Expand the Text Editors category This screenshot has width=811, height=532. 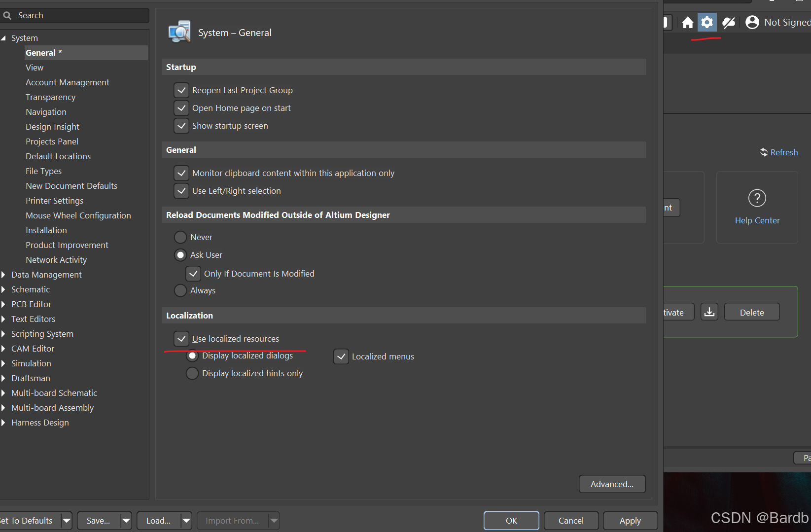tap(3, 319)
